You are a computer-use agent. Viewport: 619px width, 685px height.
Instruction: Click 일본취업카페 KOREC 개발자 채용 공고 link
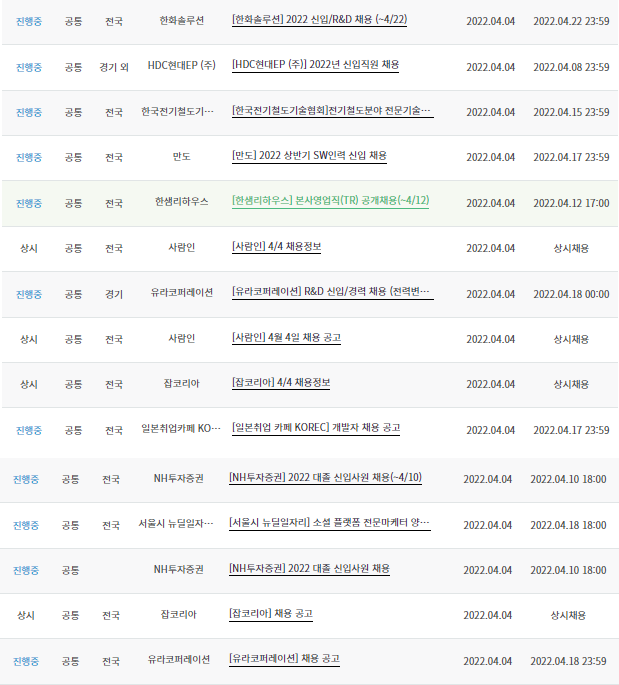click(x=316, y=428)
